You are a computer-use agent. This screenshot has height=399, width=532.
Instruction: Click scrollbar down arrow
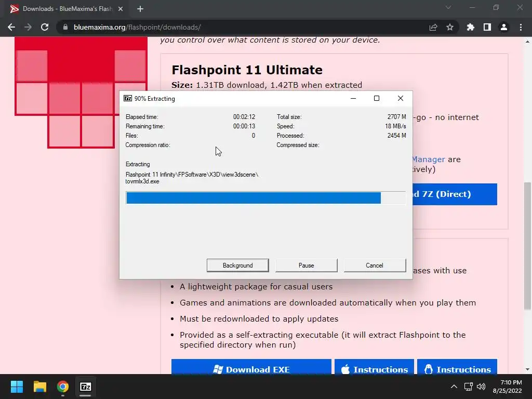click(x=527, y=369)
